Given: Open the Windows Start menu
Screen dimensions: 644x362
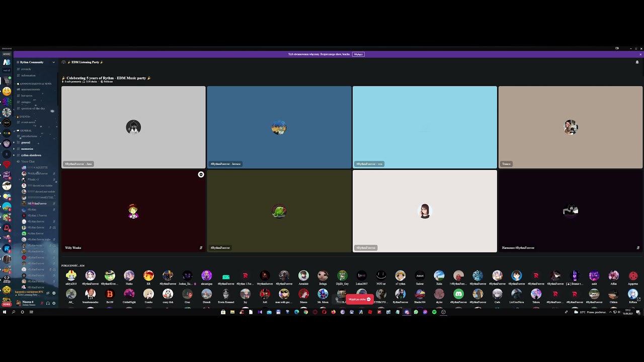Looking at the screenshot, I should (x=5, y=312).
